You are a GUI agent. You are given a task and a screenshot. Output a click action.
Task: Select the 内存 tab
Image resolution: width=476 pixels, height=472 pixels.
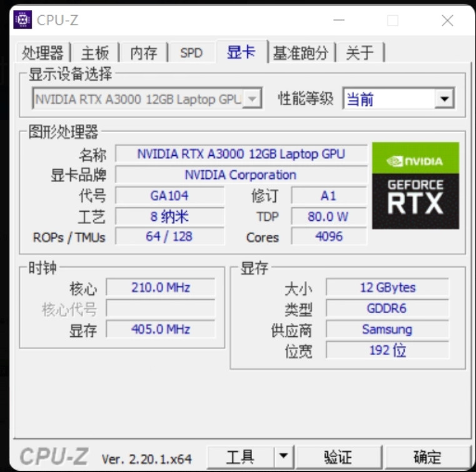pos(144,53)
